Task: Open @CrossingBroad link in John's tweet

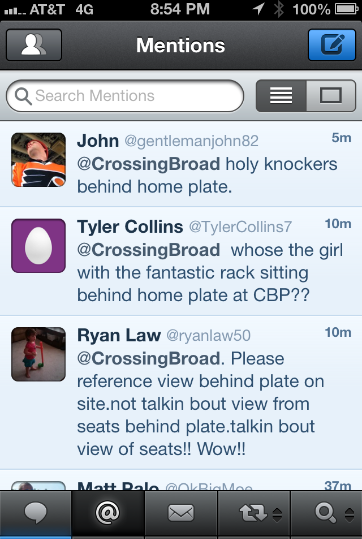Action: tap(148, 164)
